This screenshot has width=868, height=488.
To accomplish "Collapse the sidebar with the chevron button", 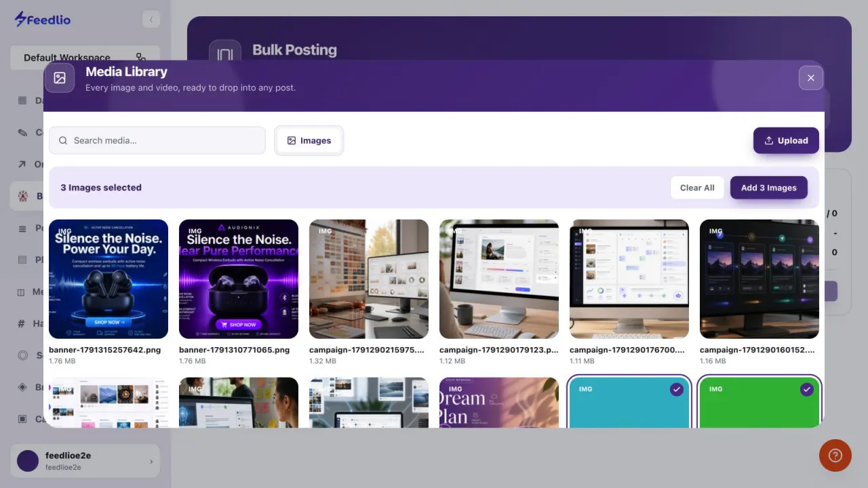I will tap(151, 20).
